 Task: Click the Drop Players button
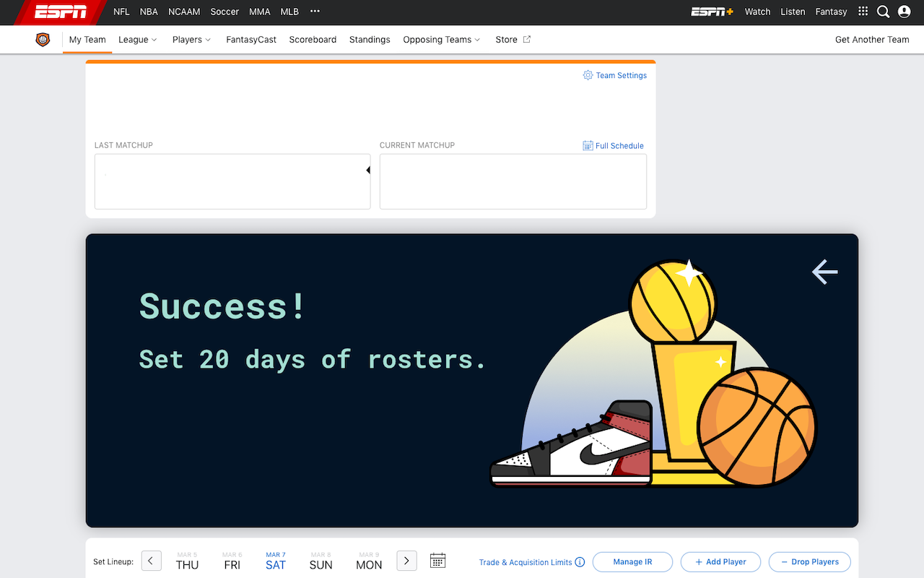click(x=809, y=562)
